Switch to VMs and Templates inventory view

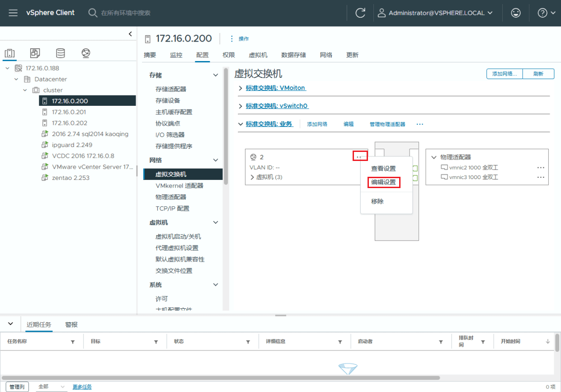tap(35, 53)
